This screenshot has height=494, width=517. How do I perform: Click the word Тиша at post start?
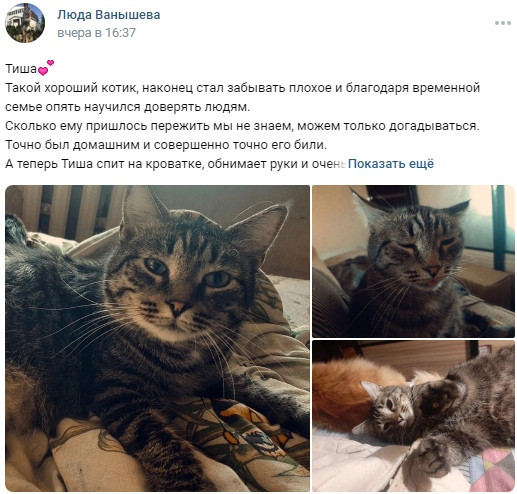tap(21, 69)
